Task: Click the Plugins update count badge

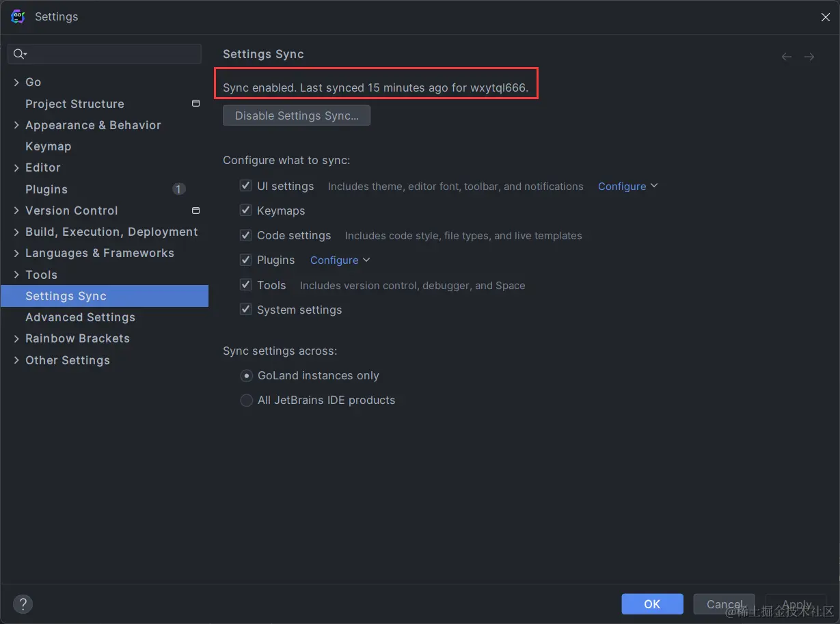Action: click(x=178, y=189)
